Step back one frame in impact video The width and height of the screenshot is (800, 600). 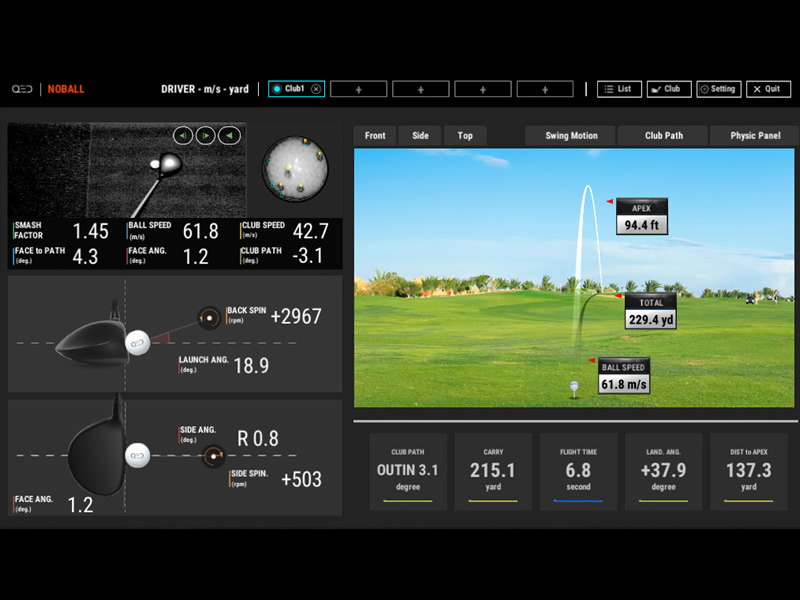[182, 136]
